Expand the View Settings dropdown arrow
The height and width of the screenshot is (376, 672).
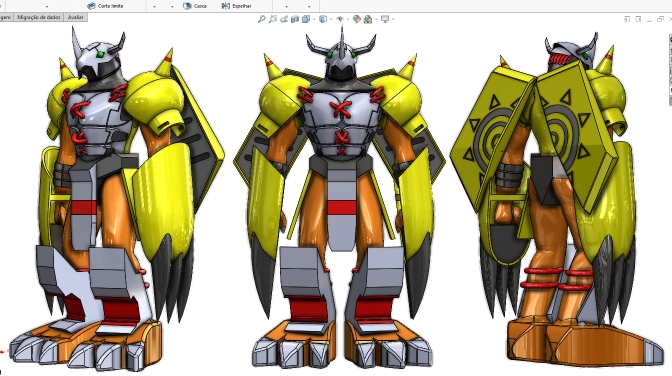[393, 19]
